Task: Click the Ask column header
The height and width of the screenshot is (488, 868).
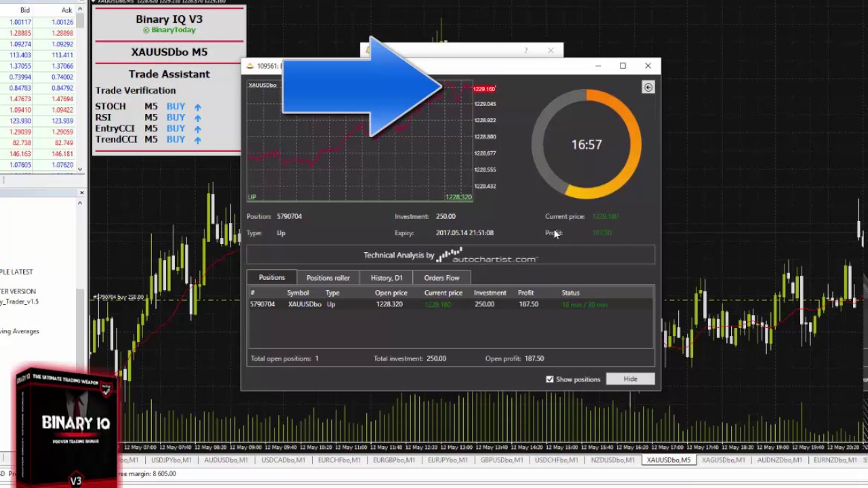Action: click(x=66, y=10)
